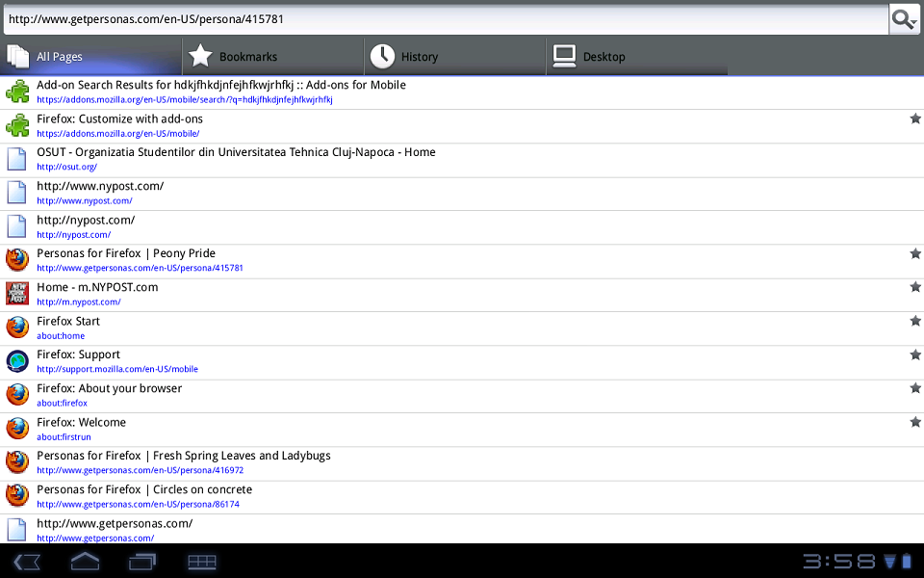This screenshot has height=578, width=924.
Task: Click Firefox icon for Peony Pride persona
Action: coord(17,260)
